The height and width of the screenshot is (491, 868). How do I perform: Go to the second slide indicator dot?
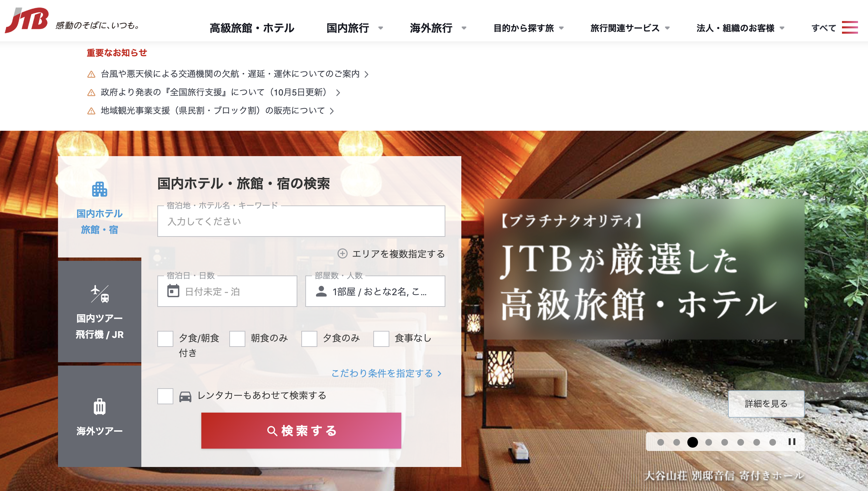tap(676, 442)
